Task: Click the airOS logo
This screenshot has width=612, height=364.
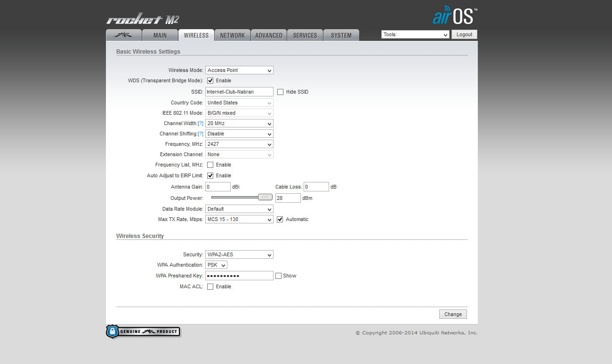Action: (455, 16)
